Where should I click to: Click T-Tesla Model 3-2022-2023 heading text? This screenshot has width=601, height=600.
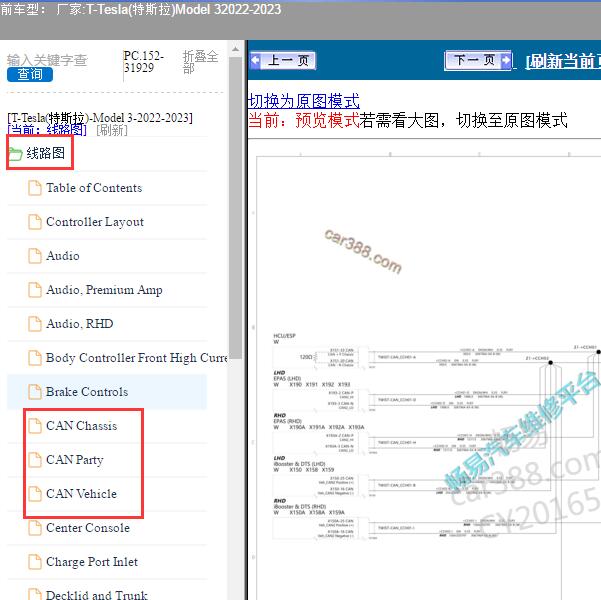pyautogui.click(x=100, y=118)
